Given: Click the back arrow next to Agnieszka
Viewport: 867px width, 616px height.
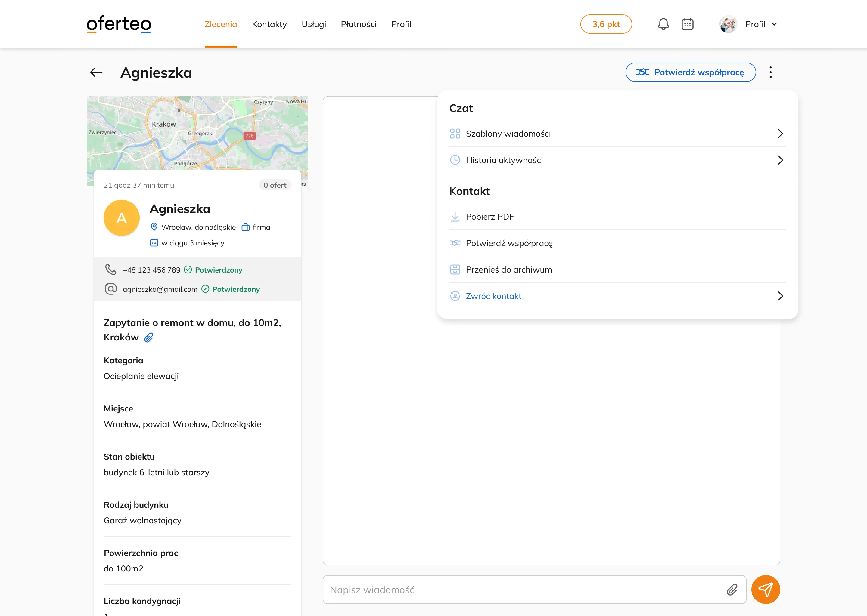Looking at the screenshot, I should [96, 72].
